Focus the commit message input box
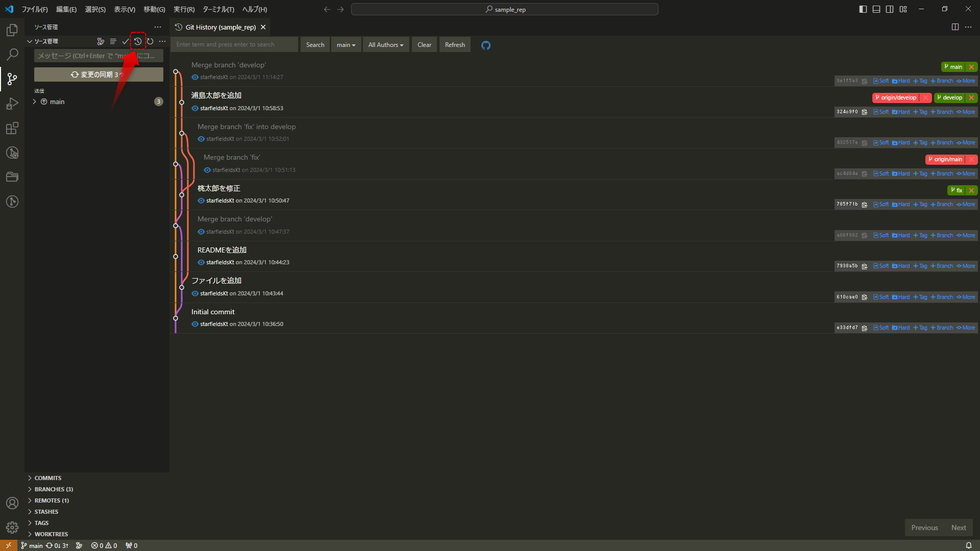The height and width of the screenshot is (551, 980). click(99, 56)
